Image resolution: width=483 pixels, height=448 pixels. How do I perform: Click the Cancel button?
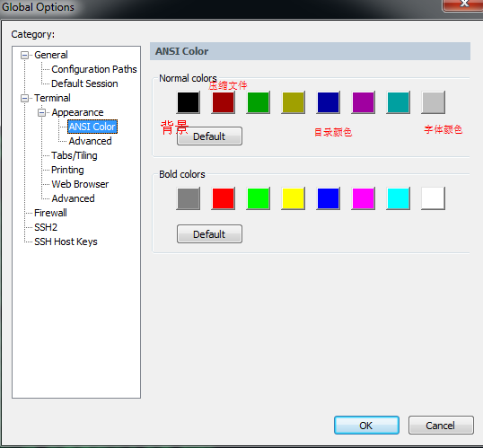pos(441,426)
